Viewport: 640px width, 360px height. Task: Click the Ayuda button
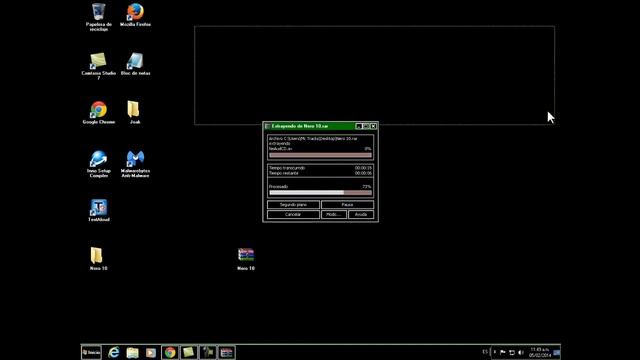click(361, 214)
